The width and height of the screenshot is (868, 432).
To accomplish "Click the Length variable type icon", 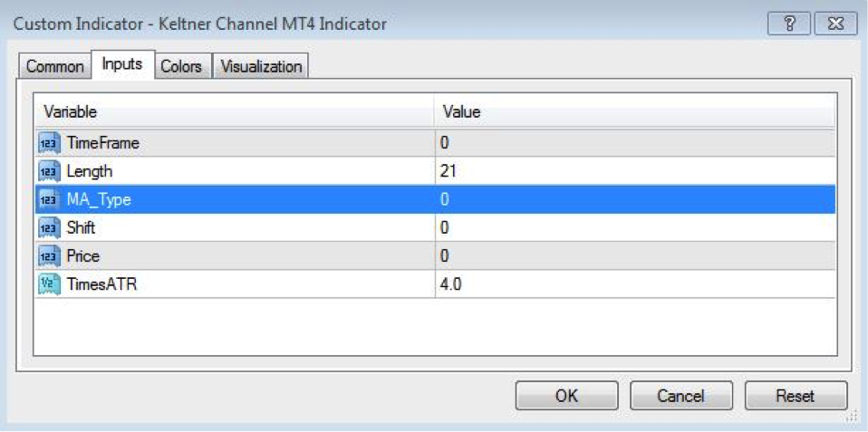I will [x=49, y=171].
